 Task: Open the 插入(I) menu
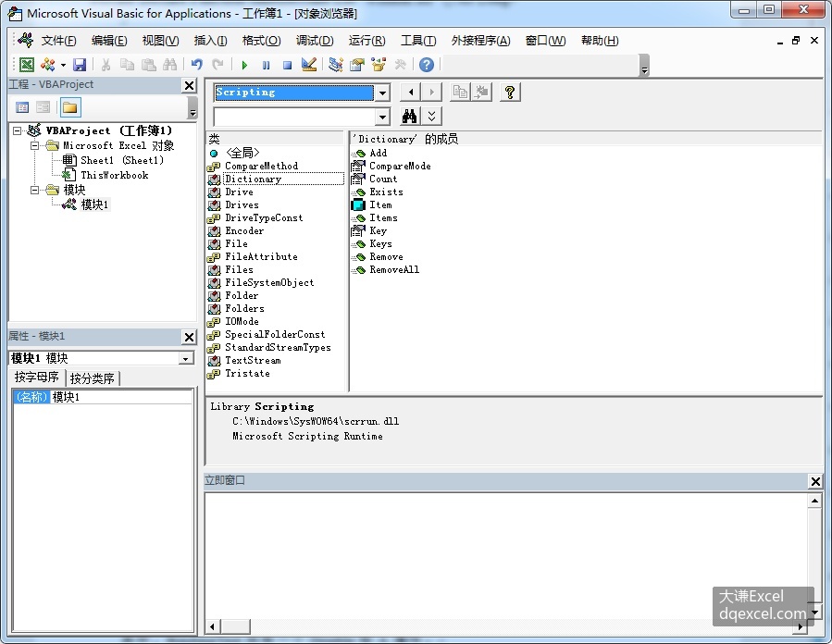click(x=210, y=41)
